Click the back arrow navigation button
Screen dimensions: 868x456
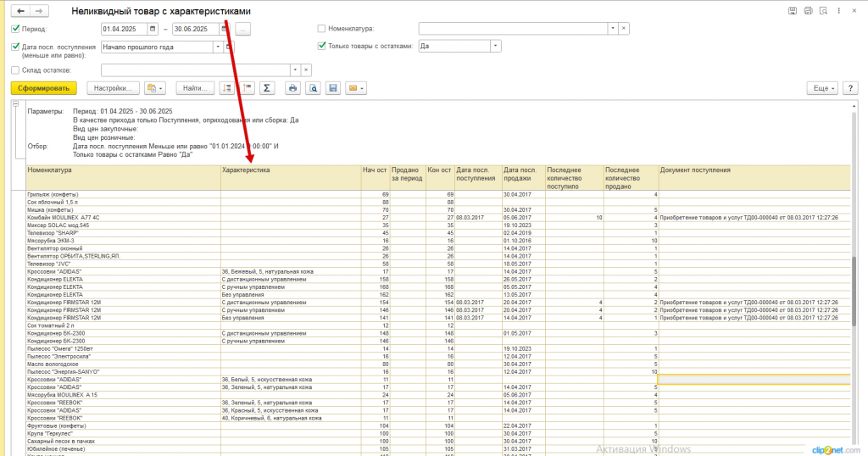coord(20,11)
